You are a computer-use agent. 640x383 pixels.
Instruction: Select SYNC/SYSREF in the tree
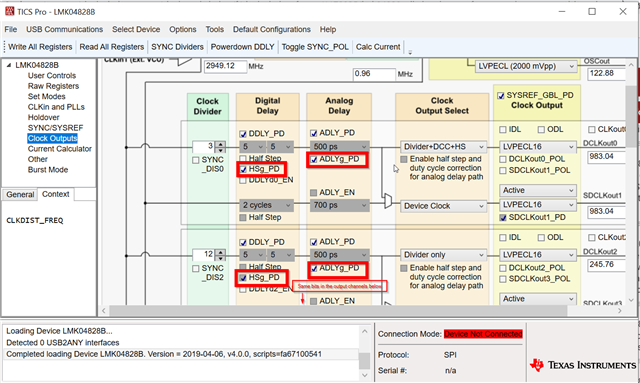(55, 128)
